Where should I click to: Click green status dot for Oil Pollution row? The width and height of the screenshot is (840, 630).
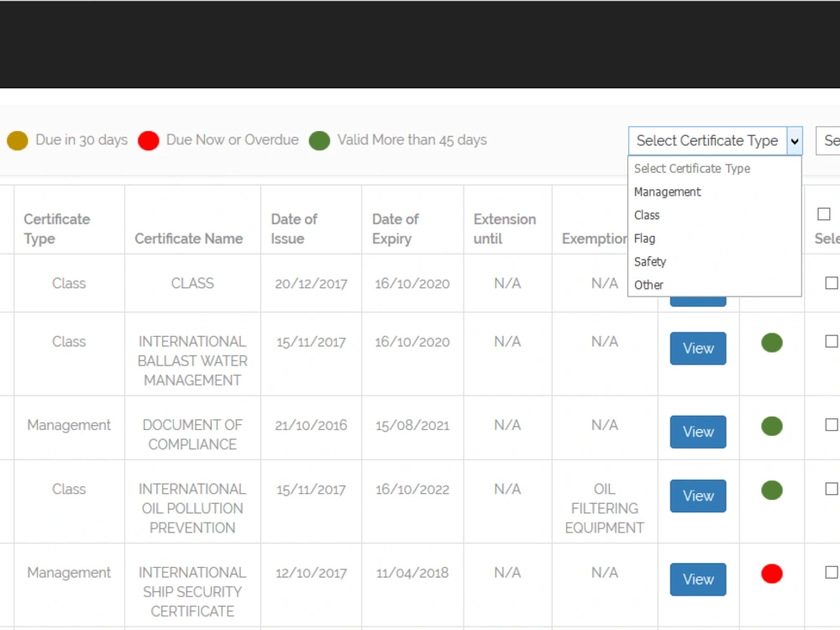772,491
